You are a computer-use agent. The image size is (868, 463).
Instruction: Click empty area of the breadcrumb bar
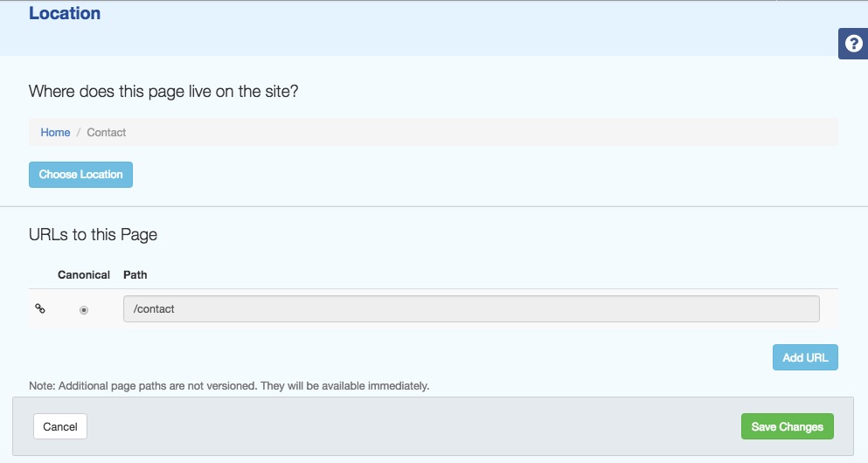482,132
